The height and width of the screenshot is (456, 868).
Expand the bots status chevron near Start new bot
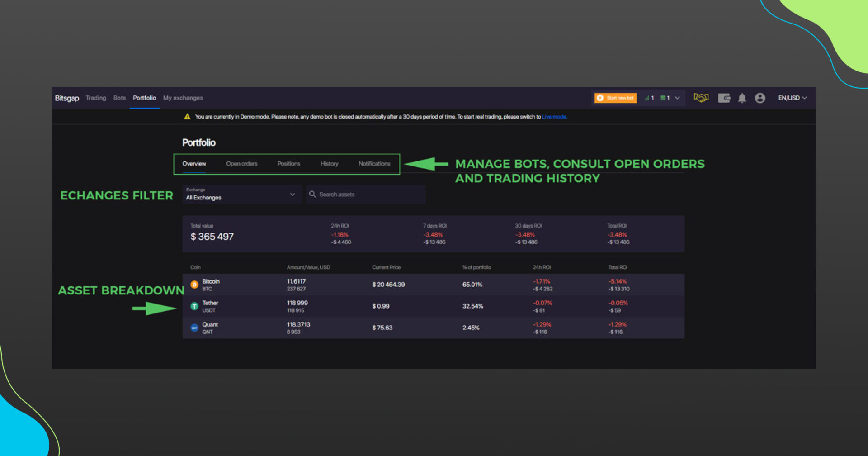677,98
